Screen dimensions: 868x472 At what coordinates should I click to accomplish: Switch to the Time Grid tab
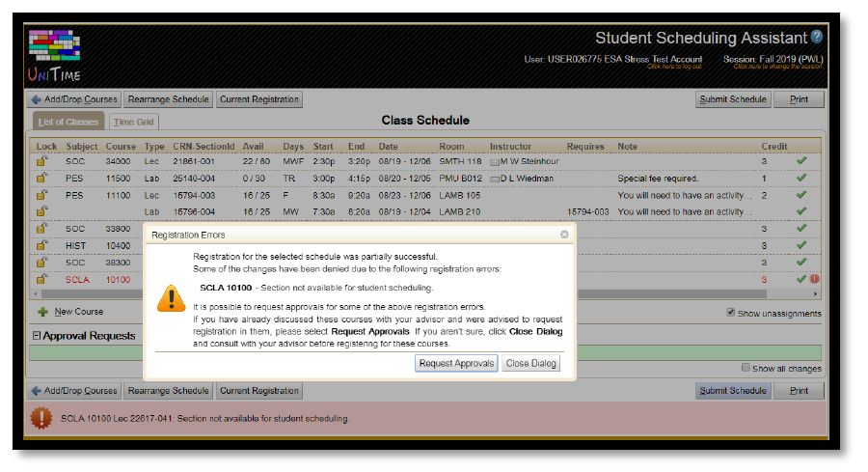pyautogui.click(x=135, y=123)
